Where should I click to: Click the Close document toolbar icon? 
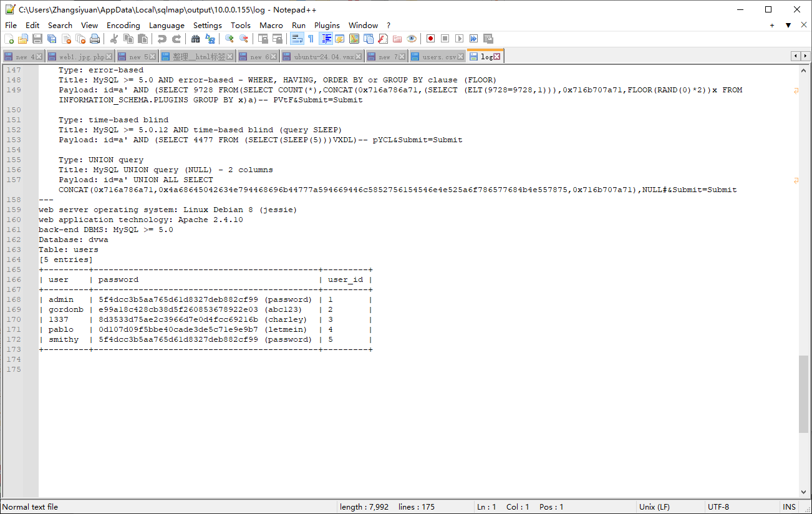pos(66,39)
